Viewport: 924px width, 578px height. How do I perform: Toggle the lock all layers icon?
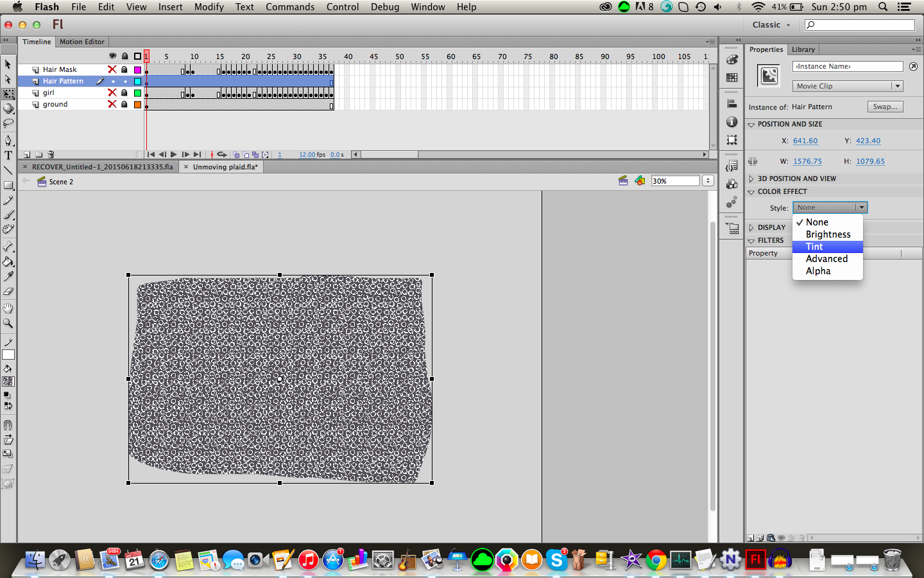[x=125, y=57]
